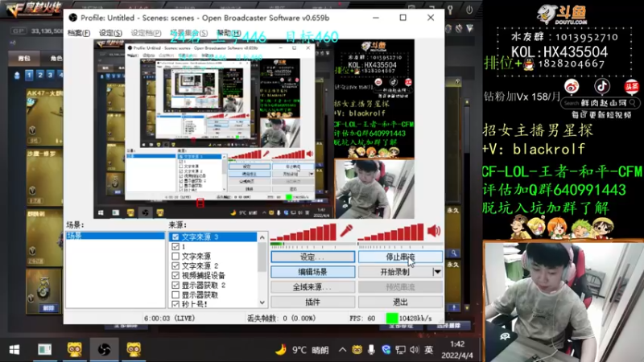
Task: Click the AK47 weapon card in game inventory
Action: [x=44, y=117]
